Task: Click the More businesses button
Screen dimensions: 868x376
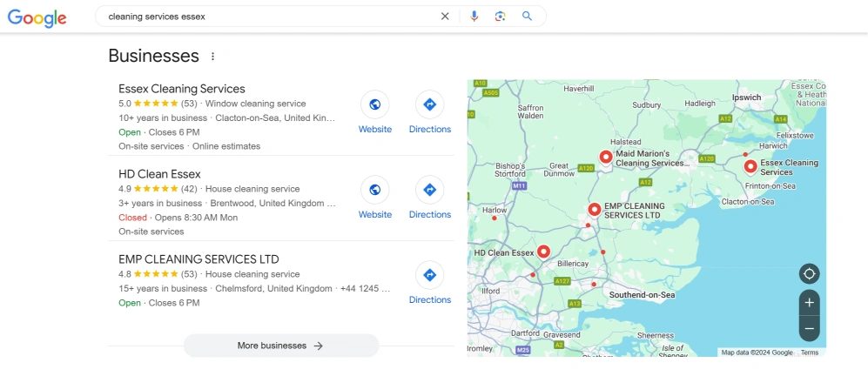Action: coord(281,346)
